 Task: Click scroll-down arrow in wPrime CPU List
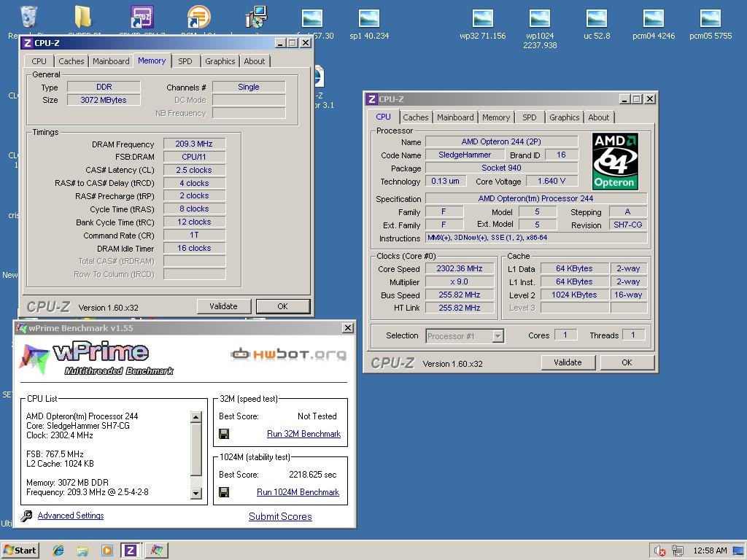196,494
